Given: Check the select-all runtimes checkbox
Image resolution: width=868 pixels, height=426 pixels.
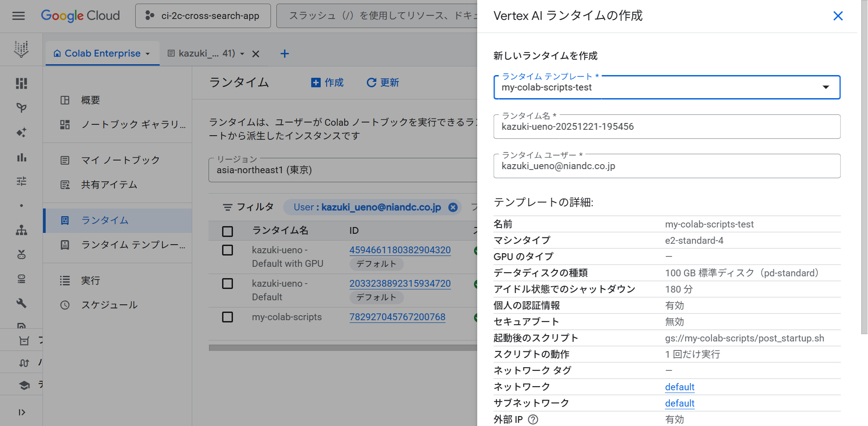Looking at the screenshot, I should 228,232.
